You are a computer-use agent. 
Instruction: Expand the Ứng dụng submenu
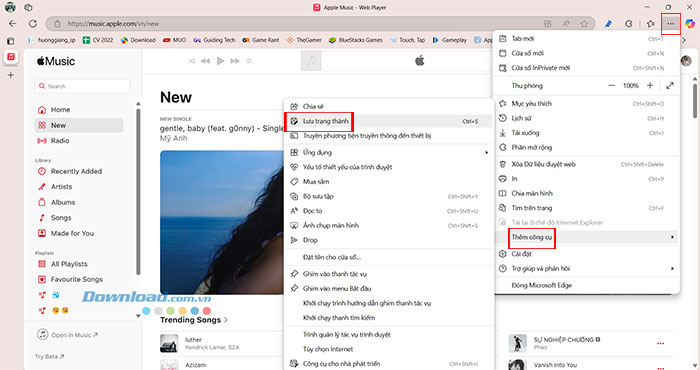pos(389,153)
